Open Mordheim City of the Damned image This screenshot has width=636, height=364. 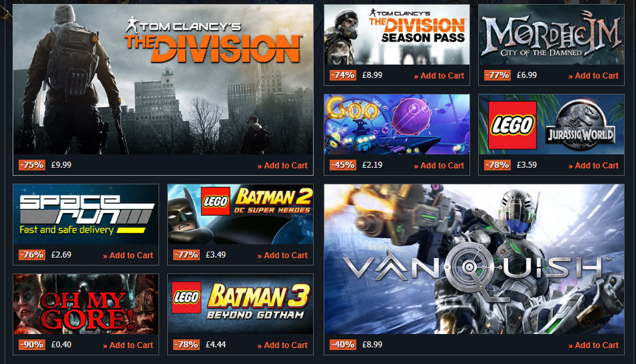551,35
